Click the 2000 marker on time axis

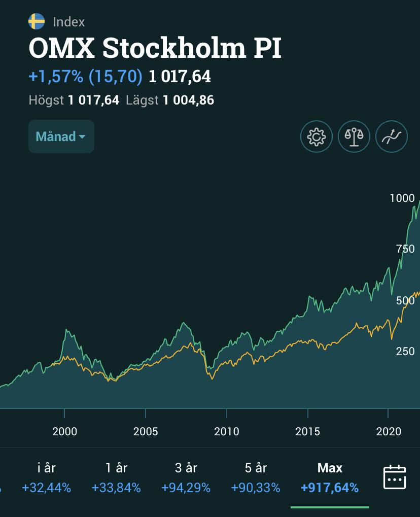(x=64, y=432)
